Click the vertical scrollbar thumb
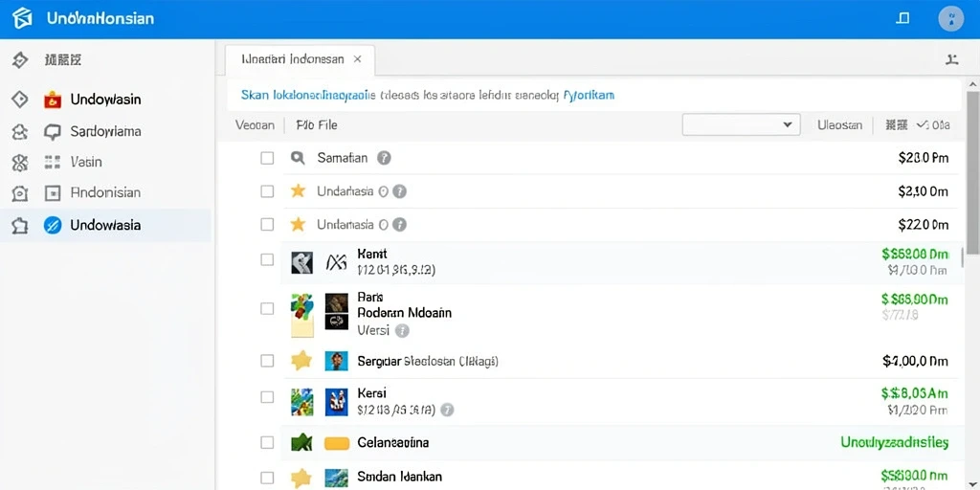 coord(972,172)
